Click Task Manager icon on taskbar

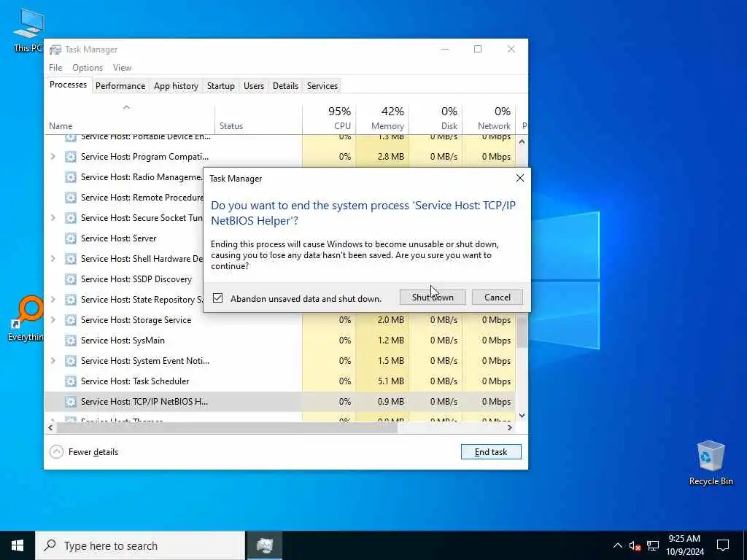[264, 545]
